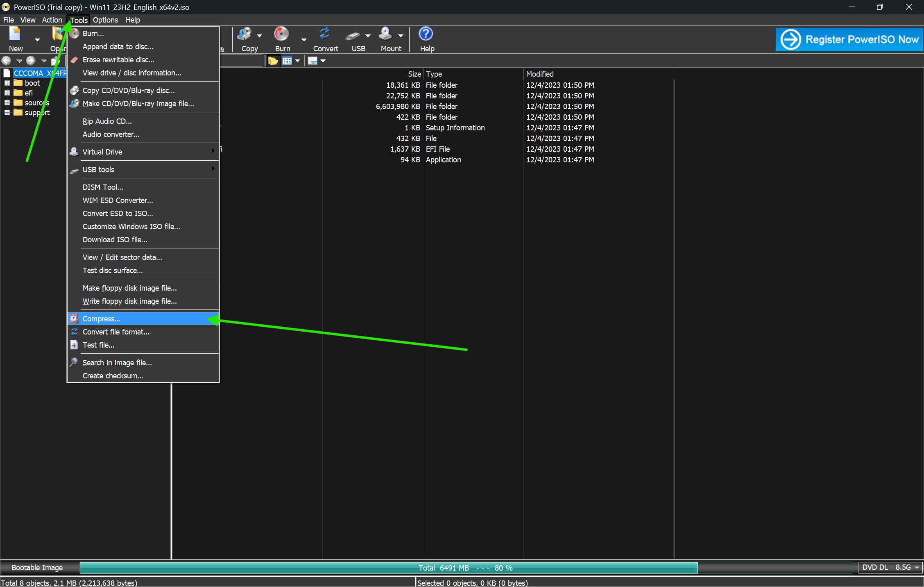This screenshot has width=924, height=587.
Task: Click the USB toolbar icon
Action: 353,36
